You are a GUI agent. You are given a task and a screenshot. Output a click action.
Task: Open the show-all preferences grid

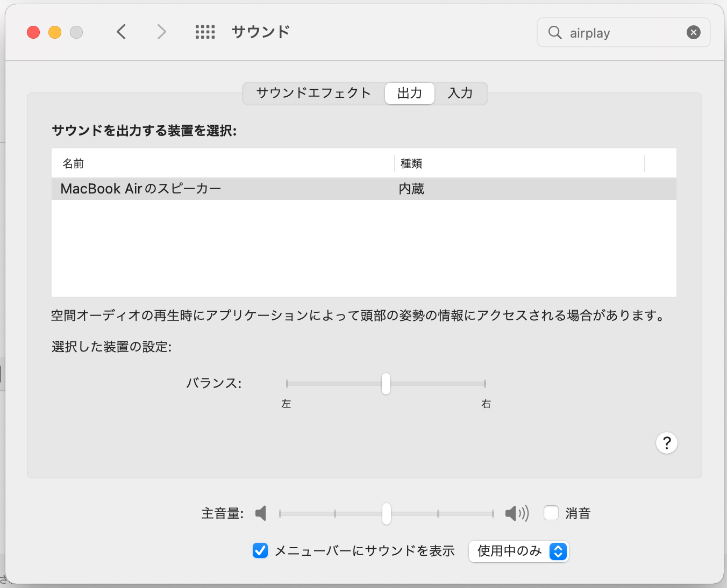pos(205,32)
